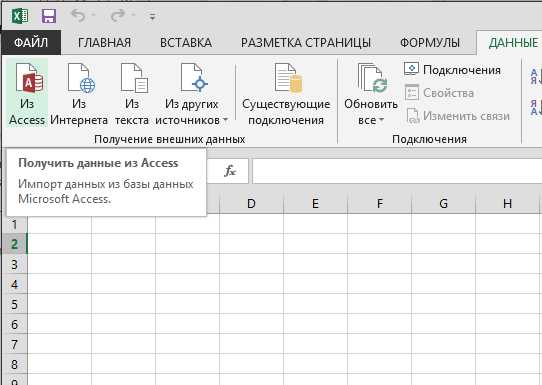Switch to the ГЛАВНАЯ tab

(104, 43)
